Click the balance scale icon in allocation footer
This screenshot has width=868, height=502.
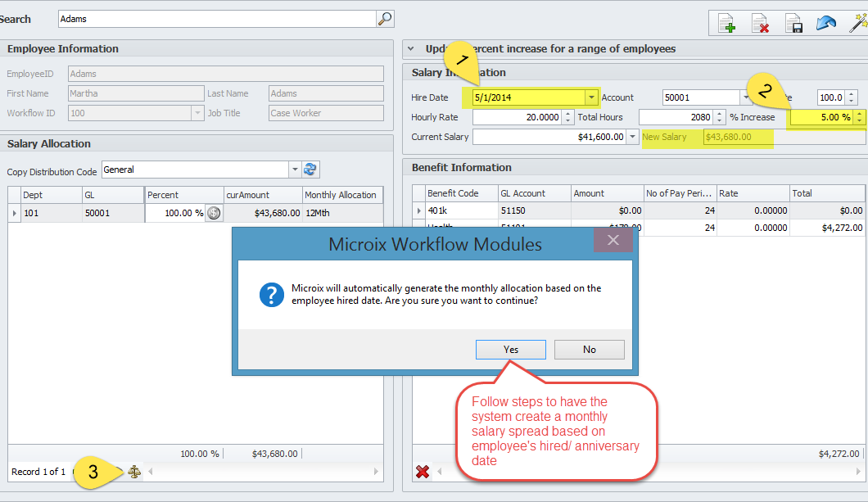point(134,472)
